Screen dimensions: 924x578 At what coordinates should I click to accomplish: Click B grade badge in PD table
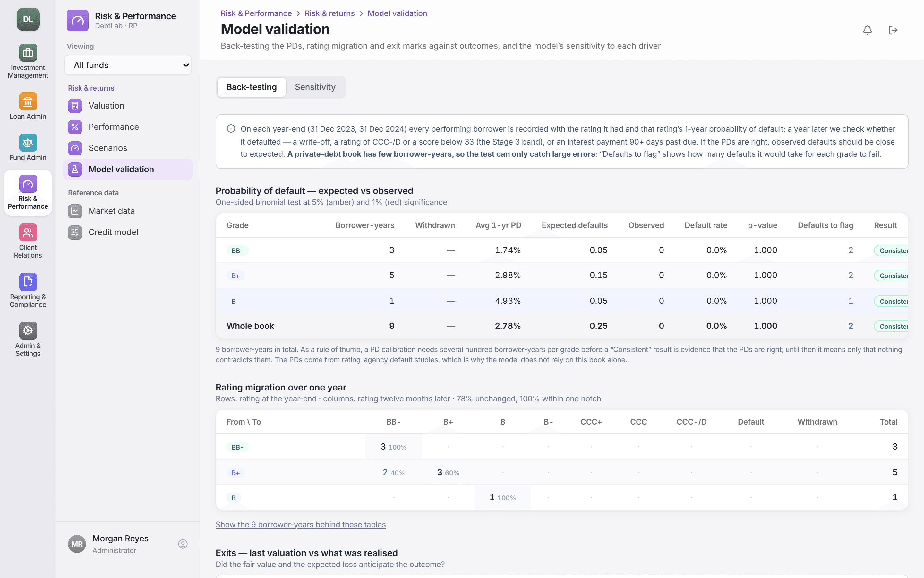point(233,301)
